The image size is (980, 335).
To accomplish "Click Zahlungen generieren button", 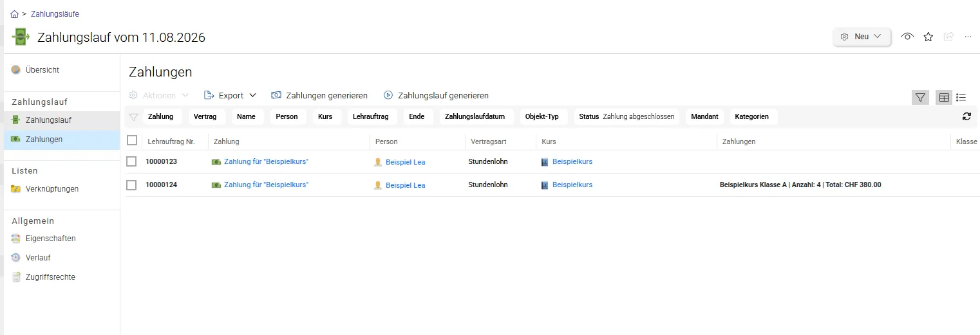I will [319, 95].
